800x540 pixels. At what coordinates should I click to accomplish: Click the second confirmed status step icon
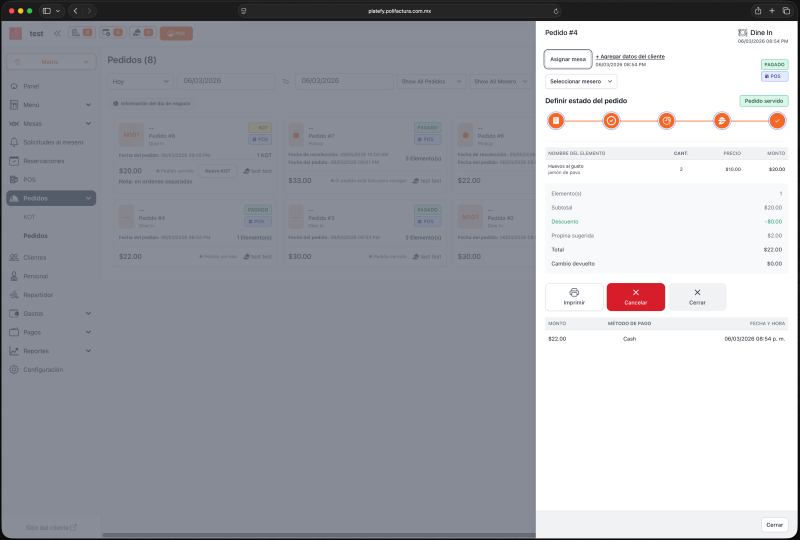(x=611, y=121)
